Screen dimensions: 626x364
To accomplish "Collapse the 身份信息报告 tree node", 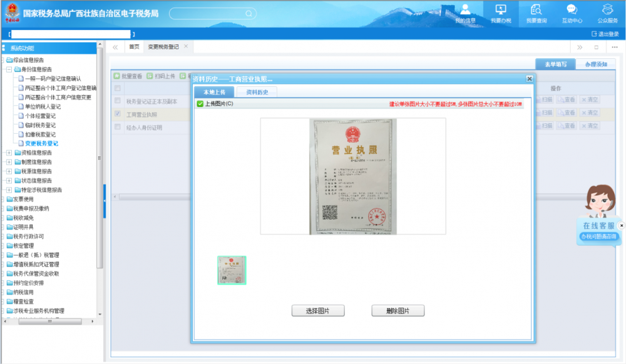I will tap(9, 69).
